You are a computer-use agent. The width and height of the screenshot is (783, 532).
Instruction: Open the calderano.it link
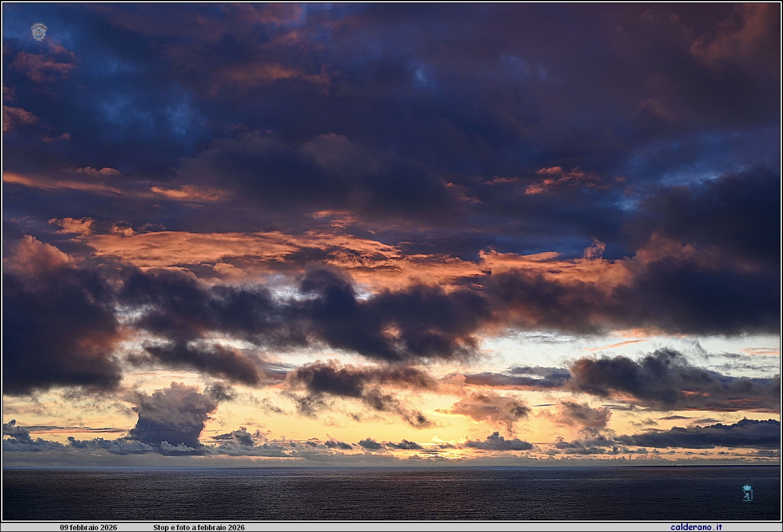(696, 527)
